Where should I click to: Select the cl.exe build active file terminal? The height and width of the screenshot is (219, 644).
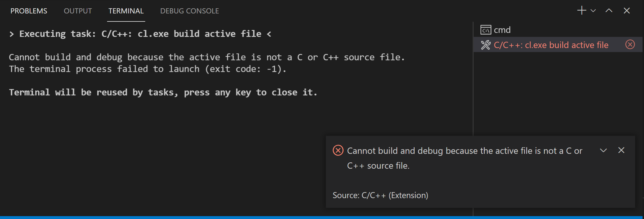coord(558,45)
